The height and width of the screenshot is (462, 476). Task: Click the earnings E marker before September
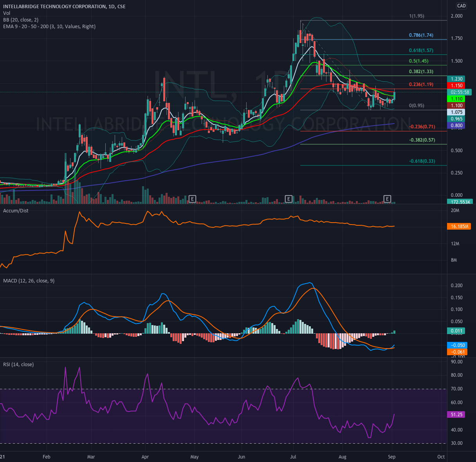click(x=388, y=199)
